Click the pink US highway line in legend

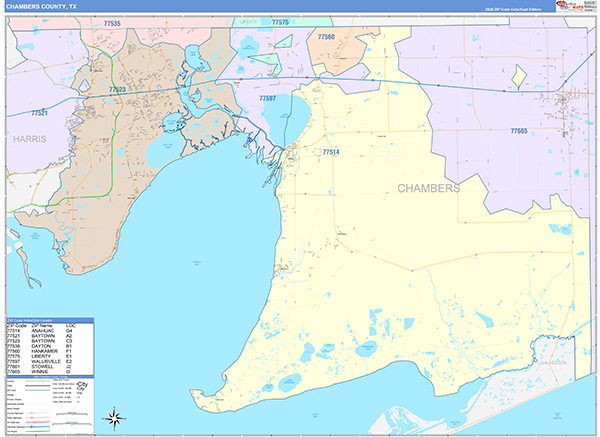(x=38, y=422)
